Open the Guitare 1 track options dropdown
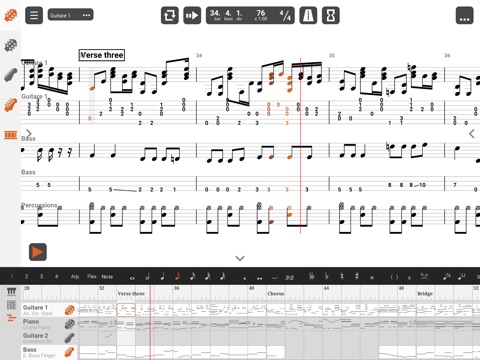This screenshot has width=480, height=360. 70,15
